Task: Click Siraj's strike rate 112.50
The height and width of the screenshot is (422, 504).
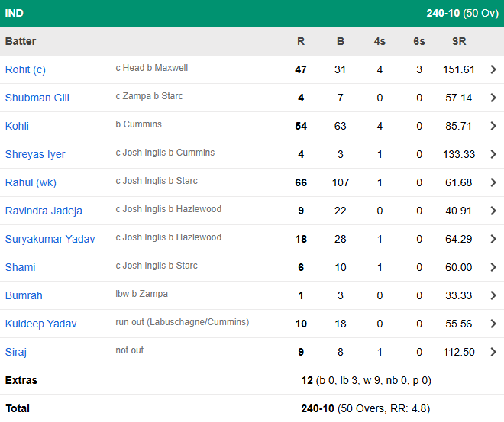Action: [459, 352]
